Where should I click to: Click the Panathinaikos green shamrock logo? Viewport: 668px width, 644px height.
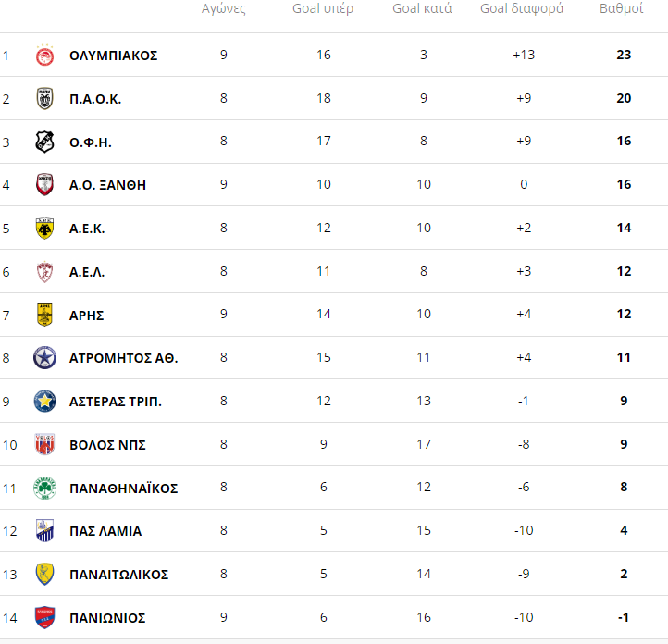tap(44, 489)
